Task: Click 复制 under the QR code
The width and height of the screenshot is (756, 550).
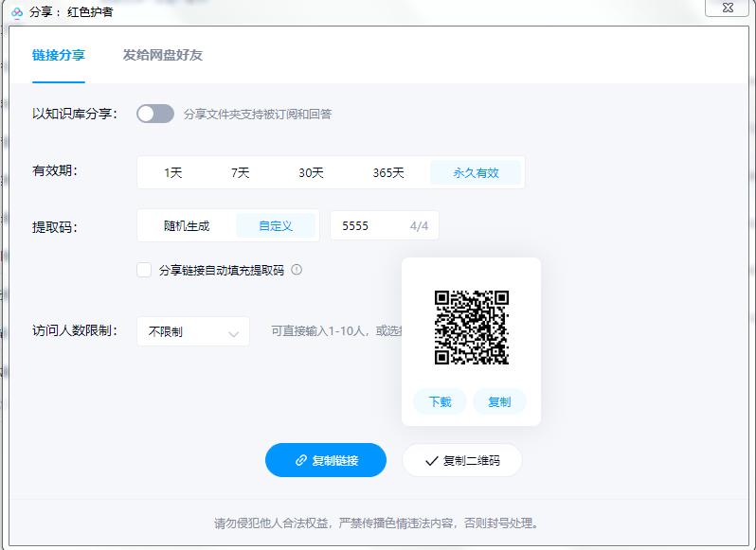Action: pos(499,401)
